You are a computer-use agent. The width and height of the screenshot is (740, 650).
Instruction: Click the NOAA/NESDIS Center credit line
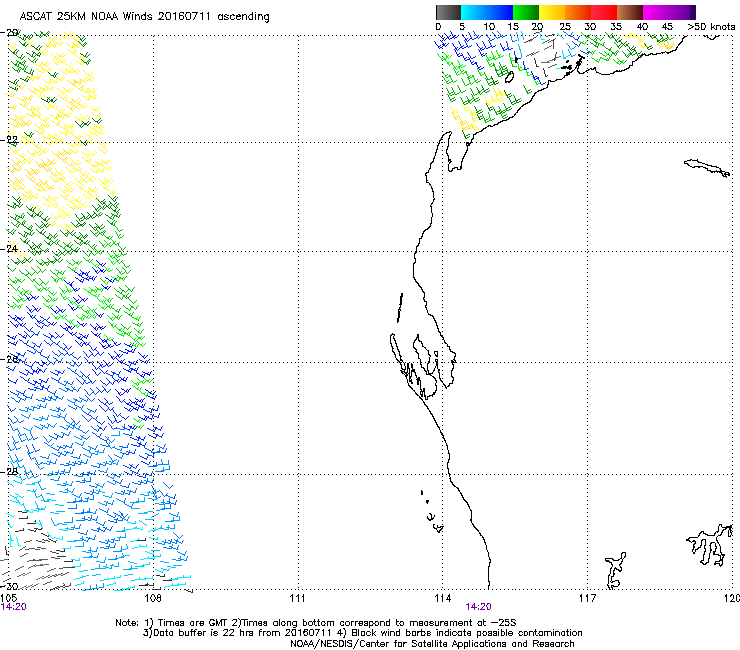click(432, 644)
